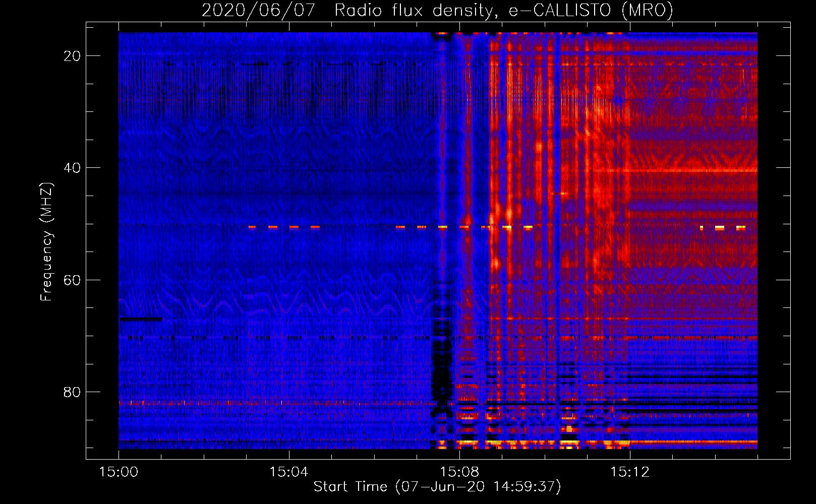Click the '15:12' time tick label
This screenshot has height=504, width=816.
point(629,472)
